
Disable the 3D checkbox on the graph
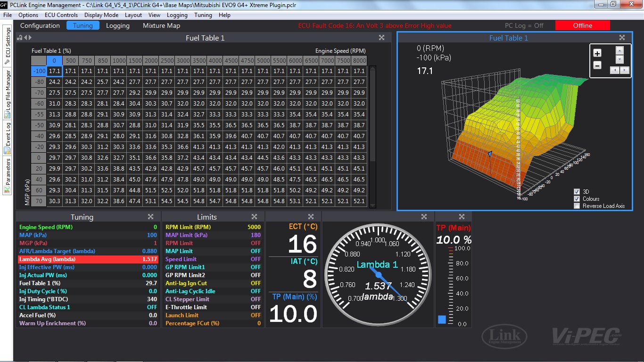(577, 191)
